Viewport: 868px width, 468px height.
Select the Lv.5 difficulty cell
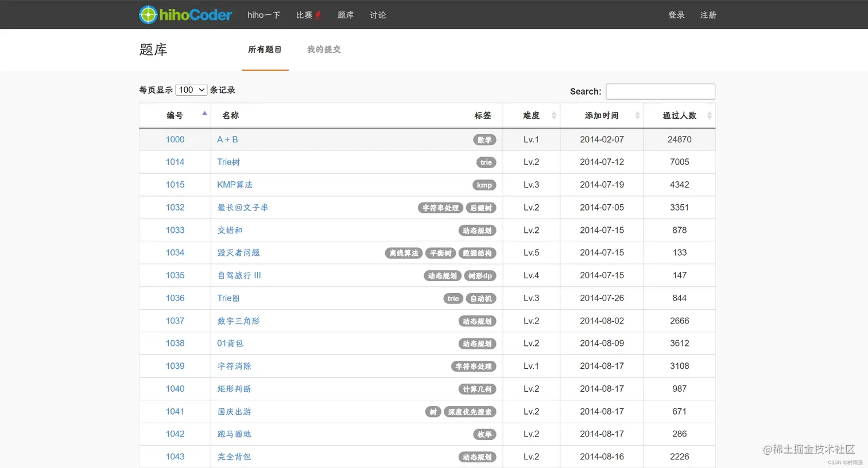point(531,252)
